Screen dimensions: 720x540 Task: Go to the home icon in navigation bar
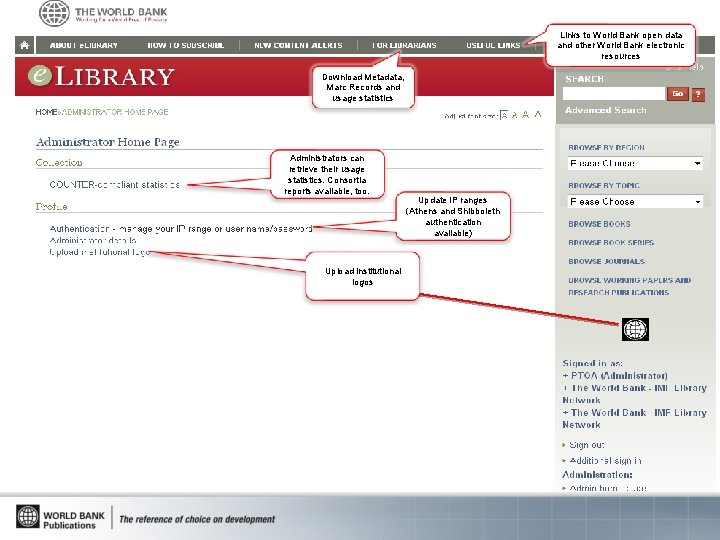[x=24, y=45]
